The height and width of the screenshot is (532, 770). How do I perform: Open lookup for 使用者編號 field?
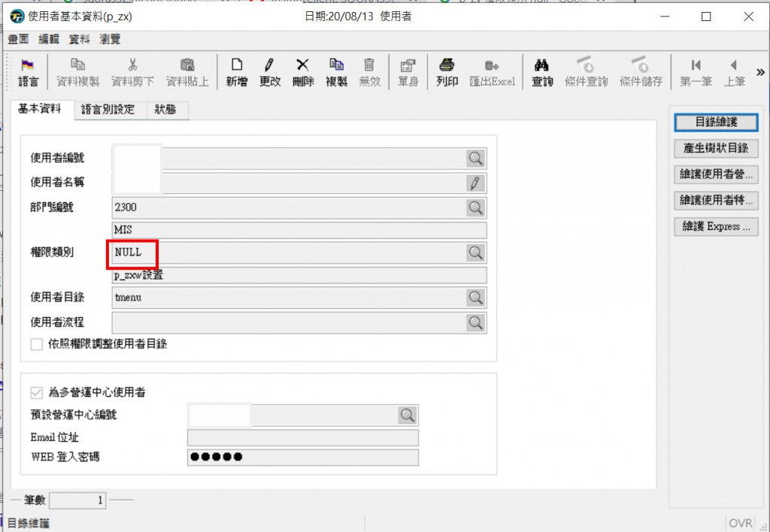475,158
